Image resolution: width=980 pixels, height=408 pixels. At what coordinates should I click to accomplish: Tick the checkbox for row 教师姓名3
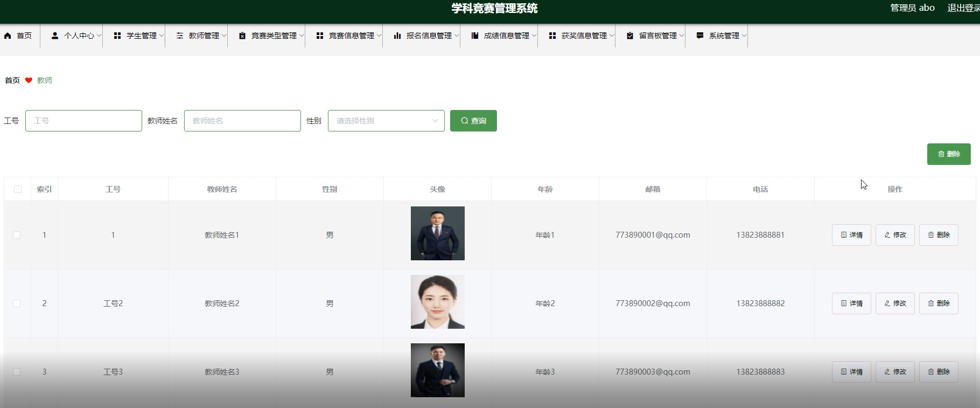tap(17, 372)
